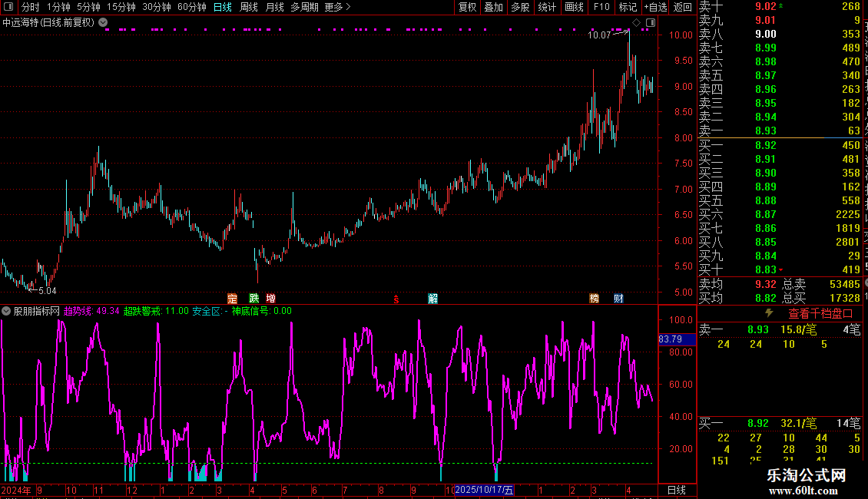Open the dropdown arrow beside 中远海特 title
The image size is (868, 499).
pyautogui.click(x=103, y=22)
